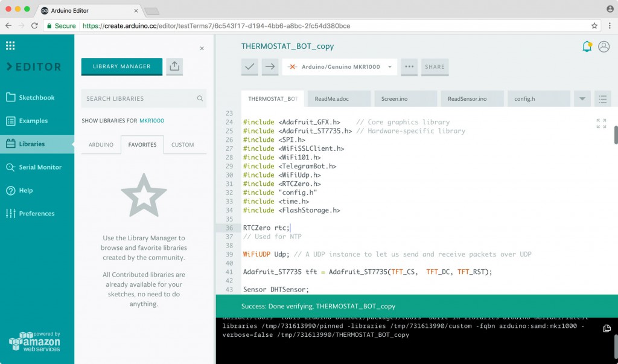The image size is (618, 364).
Task: Open the tab list menu icon
Action: (x=602, y=98)
